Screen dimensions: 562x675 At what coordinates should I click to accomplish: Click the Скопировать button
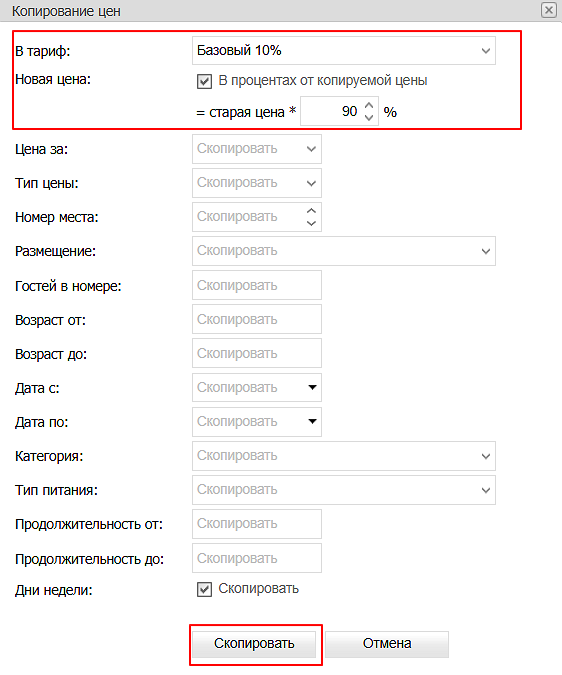coord(254,644)
